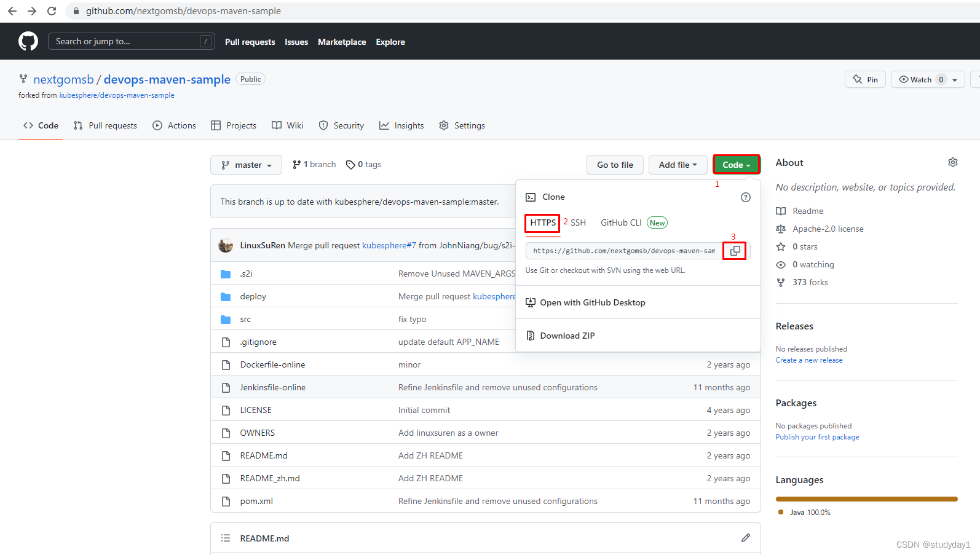
Task: Pin this repository
Action: [866, 79]
